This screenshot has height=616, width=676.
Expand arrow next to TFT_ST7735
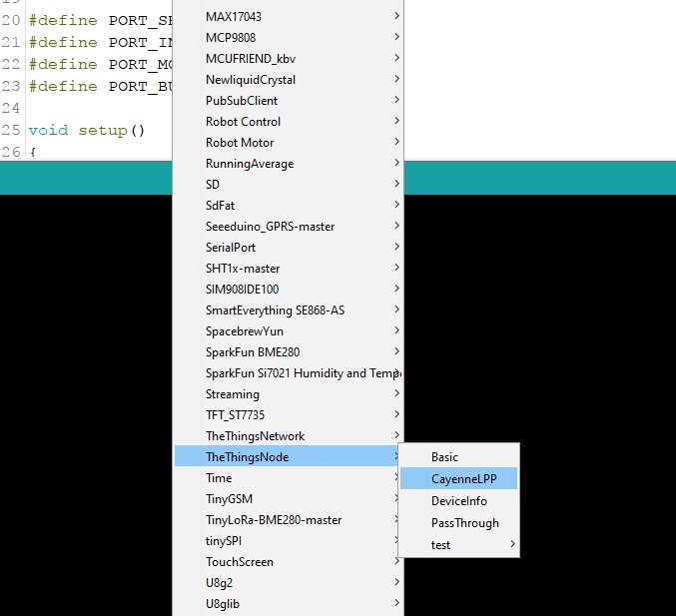click(x=396, y=414)
